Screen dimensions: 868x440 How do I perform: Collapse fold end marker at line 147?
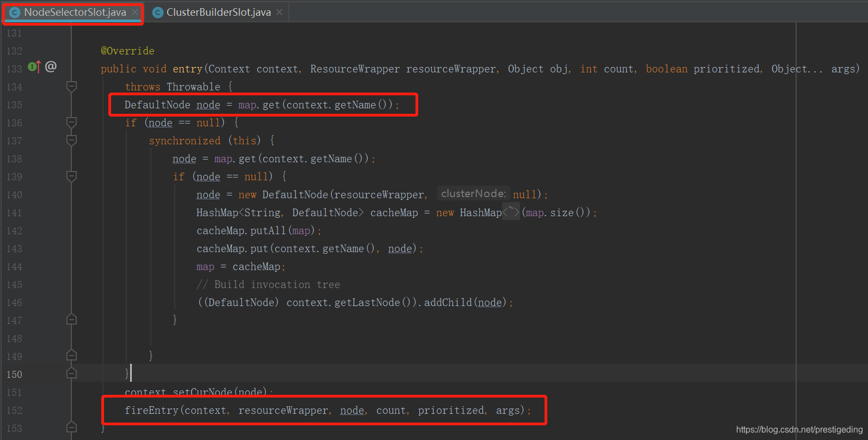click(x=71, y=319)
